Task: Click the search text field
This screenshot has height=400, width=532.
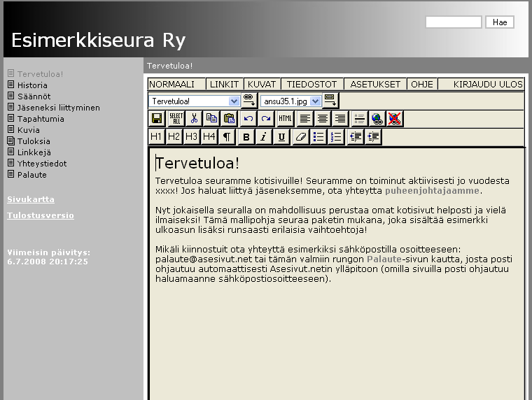Action: pyautogui.click(x=453, y=22)
